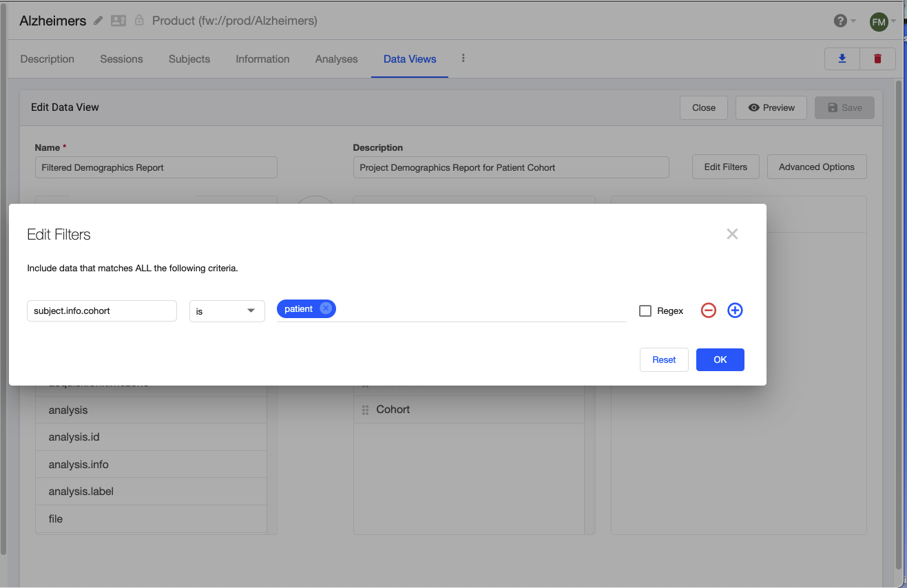Viewport: 907px width, 588px height.
Task: Open the 'is' condition dropdown
Action: [x=227, y=311]
